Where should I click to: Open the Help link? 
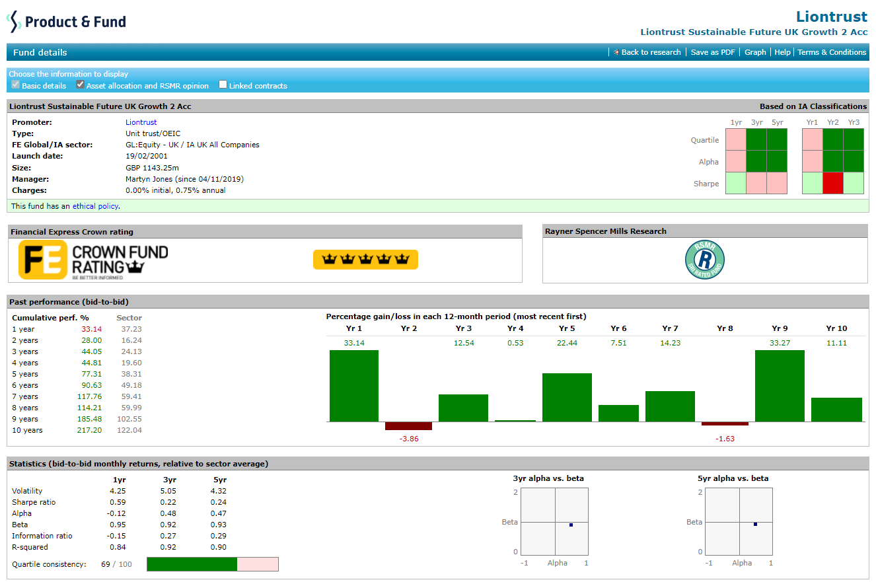tap(782, 52)
